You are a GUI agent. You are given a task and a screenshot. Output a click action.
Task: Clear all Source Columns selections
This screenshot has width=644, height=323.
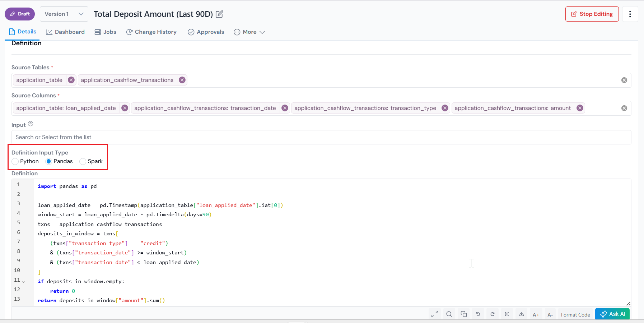[624, 108]
